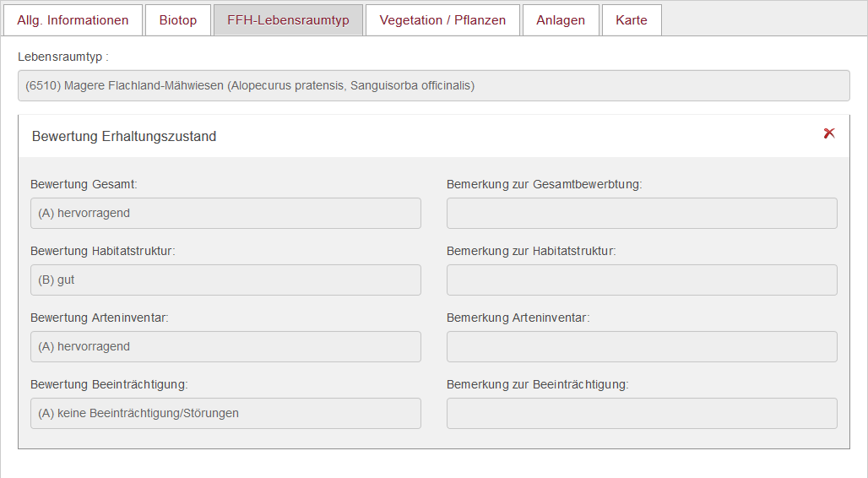Screen dimensions: 868x478
Task: Click the Bemerkung zur Gesamtbewerbtung field
Action: click(642, 214)
